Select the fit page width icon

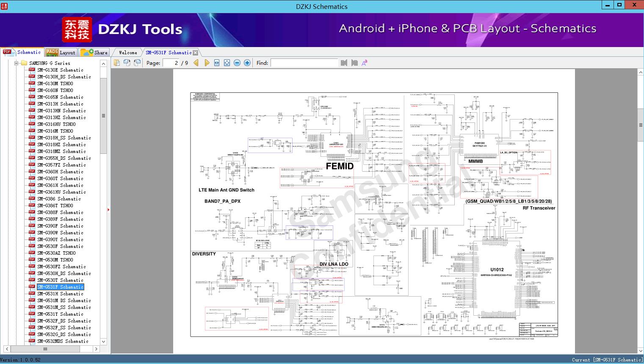point(216,62)
